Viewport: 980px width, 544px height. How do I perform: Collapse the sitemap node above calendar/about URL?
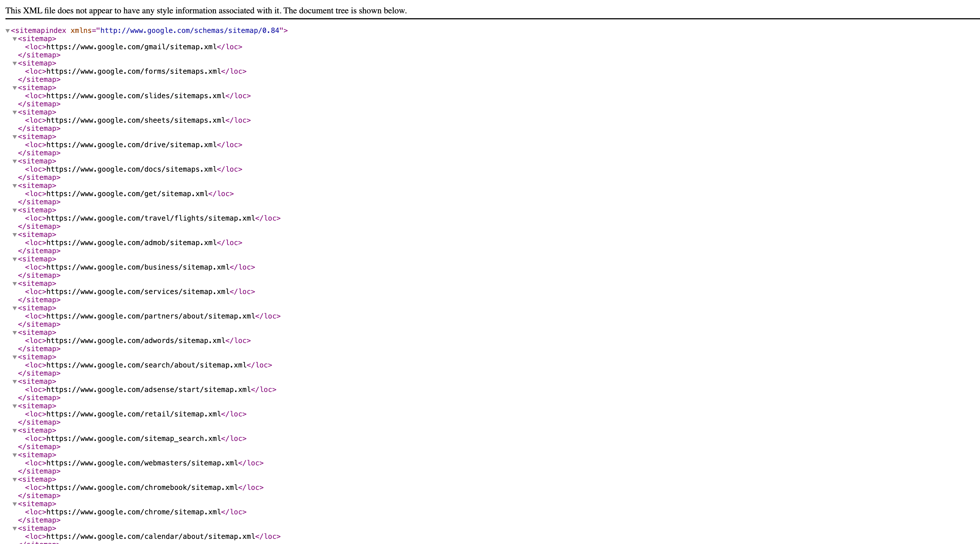coord(15,529)
